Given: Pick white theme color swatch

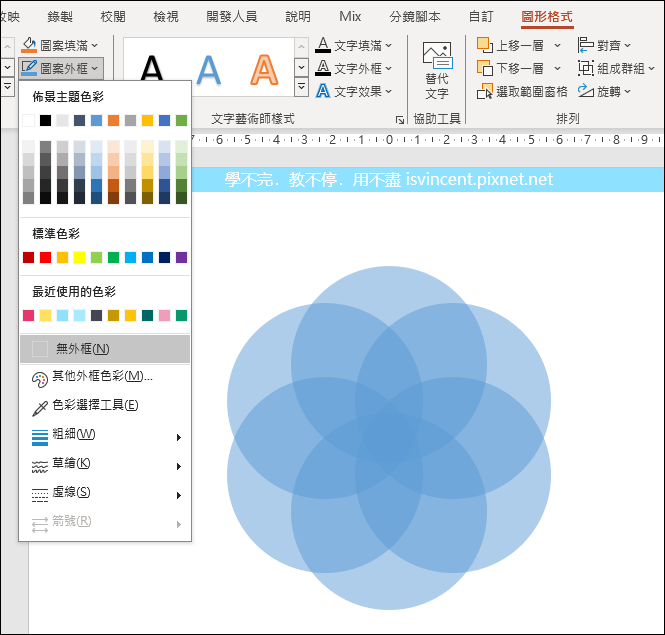Looking at the screenshot, I should [28, 120].
